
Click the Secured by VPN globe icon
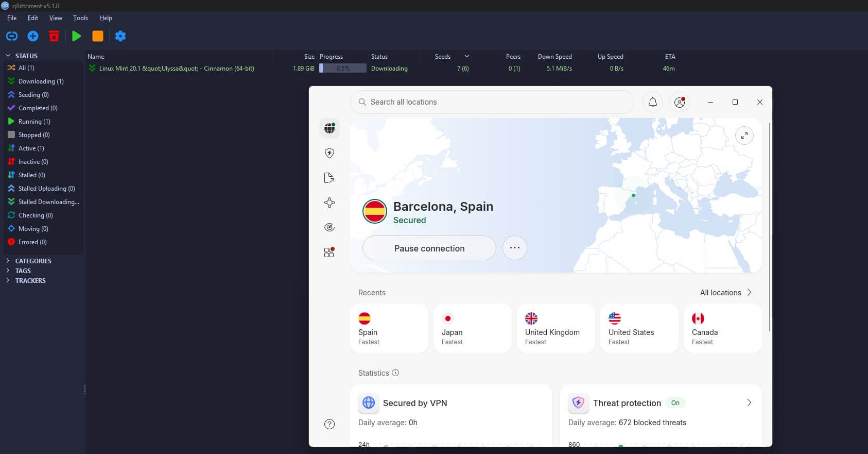369,402
